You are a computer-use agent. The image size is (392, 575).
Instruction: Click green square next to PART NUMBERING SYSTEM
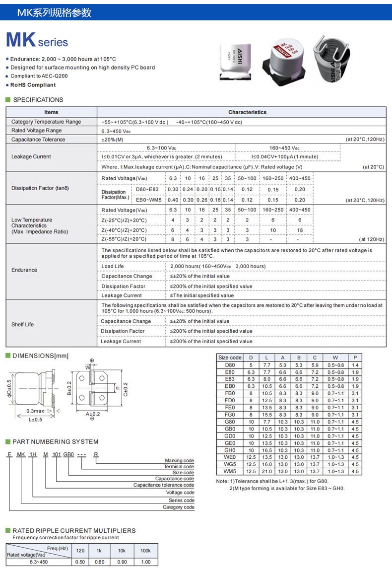(x=8, y=441)
